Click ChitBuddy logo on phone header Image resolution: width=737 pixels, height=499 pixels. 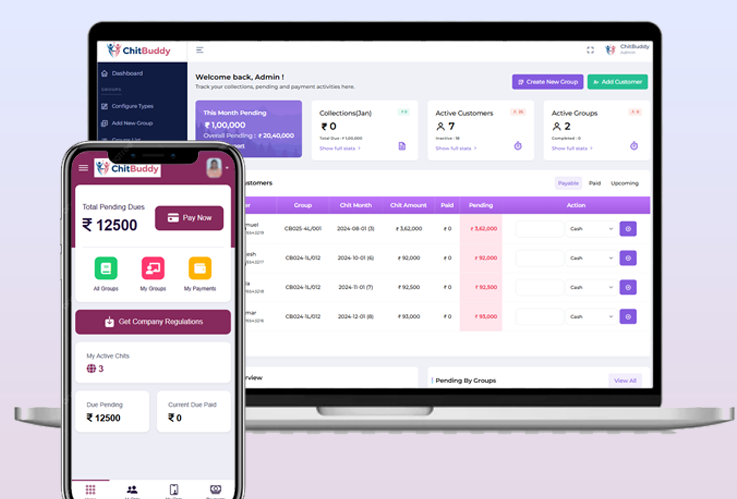[x=127, y=168]
